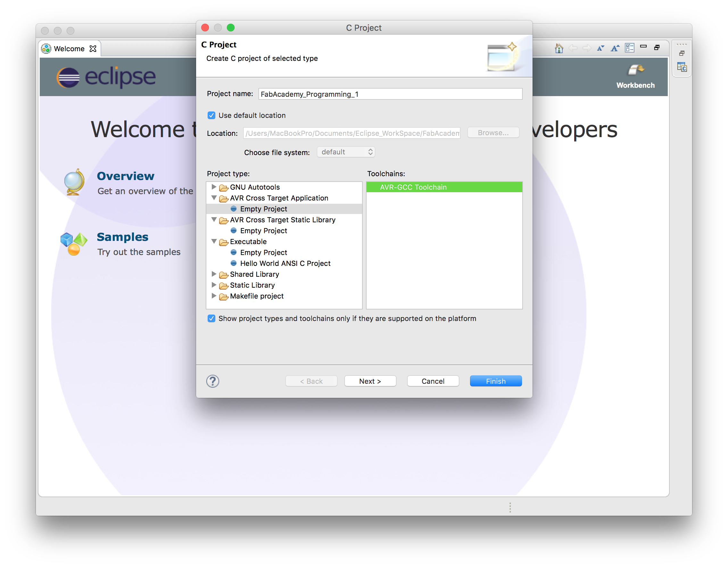Click the Next > button

coord(370,381)
